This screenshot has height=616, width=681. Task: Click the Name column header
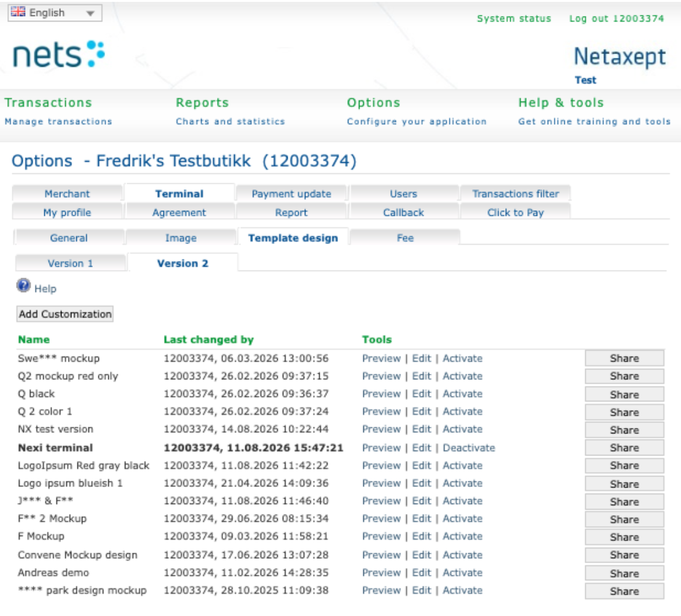(x=34, y=340)
